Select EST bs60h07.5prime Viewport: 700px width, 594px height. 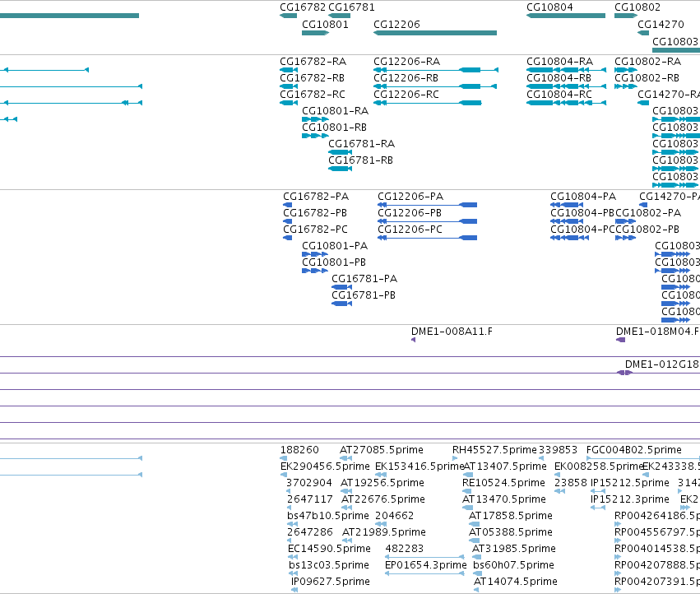point(514,566)
